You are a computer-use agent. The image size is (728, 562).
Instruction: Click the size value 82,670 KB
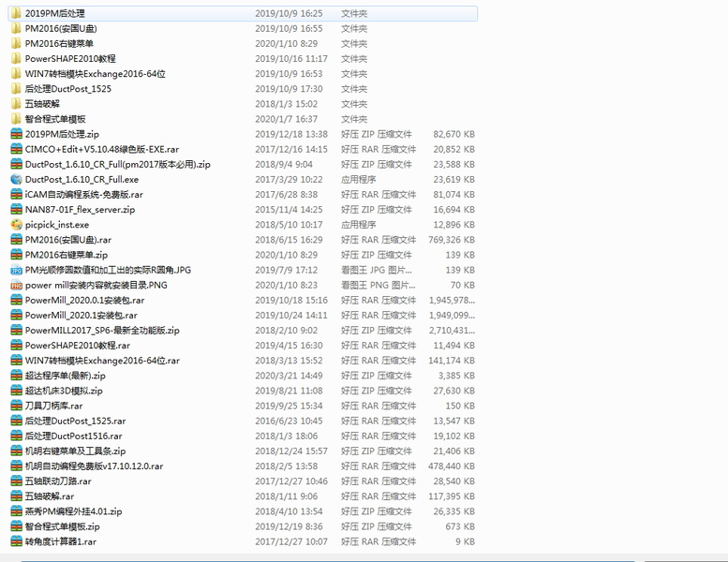(454, 134)
